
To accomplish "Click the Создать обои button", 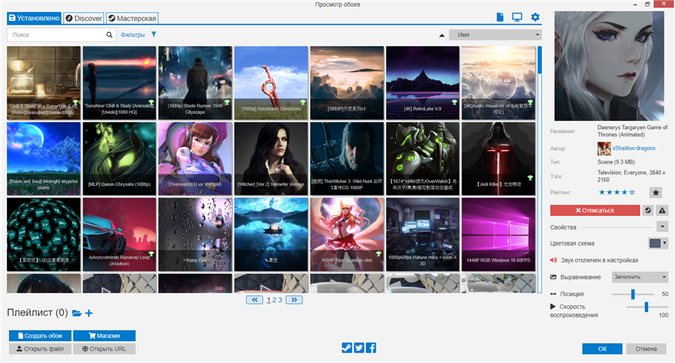I will (40, 335).
